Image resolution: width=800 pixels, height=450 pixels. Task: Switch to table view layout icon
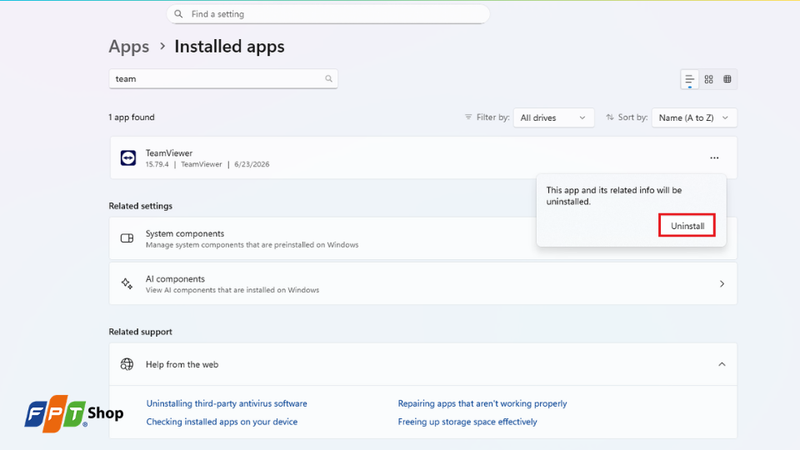pos(728,80)
